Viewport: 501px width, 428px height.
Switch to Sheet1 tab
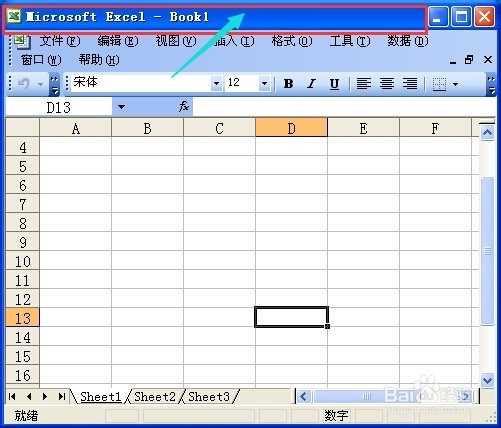point(101,397)
